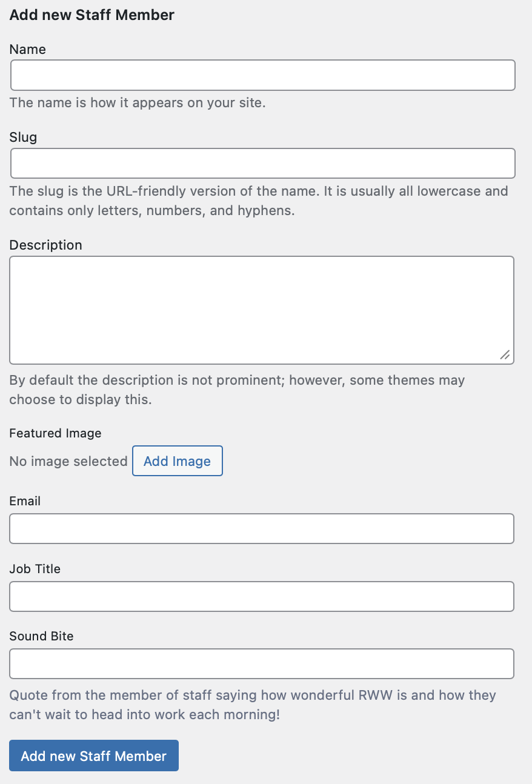Click the Slug field label

pos(24,138)
